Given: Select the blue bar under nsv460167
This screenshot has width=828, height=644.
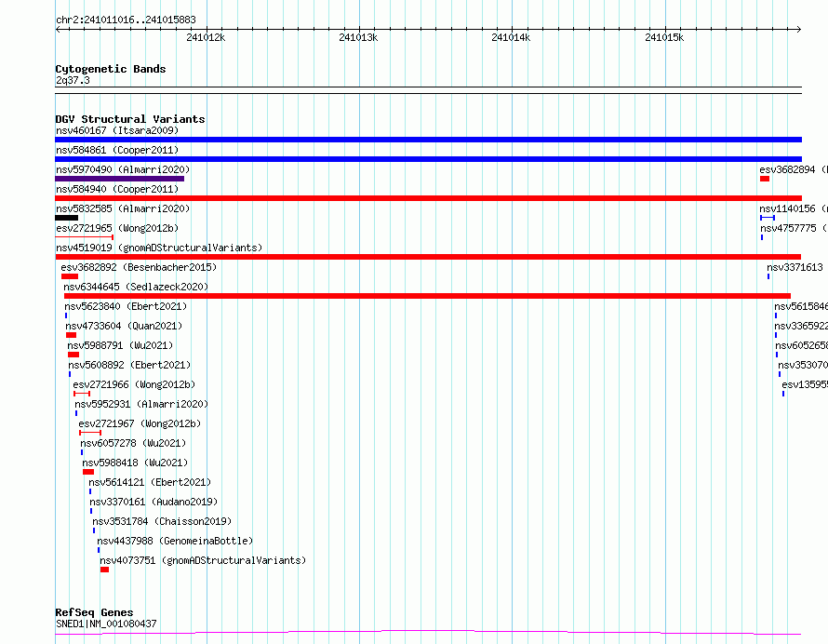Looking at the screenshot, I should [x=428, y=140].
